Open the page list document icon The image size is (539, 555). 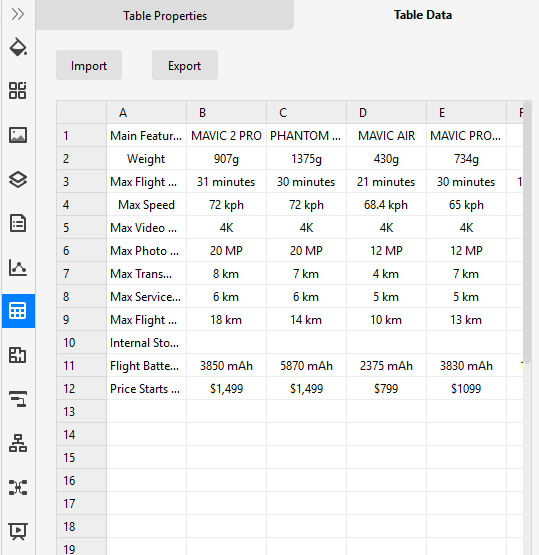[x=18, y=223]
